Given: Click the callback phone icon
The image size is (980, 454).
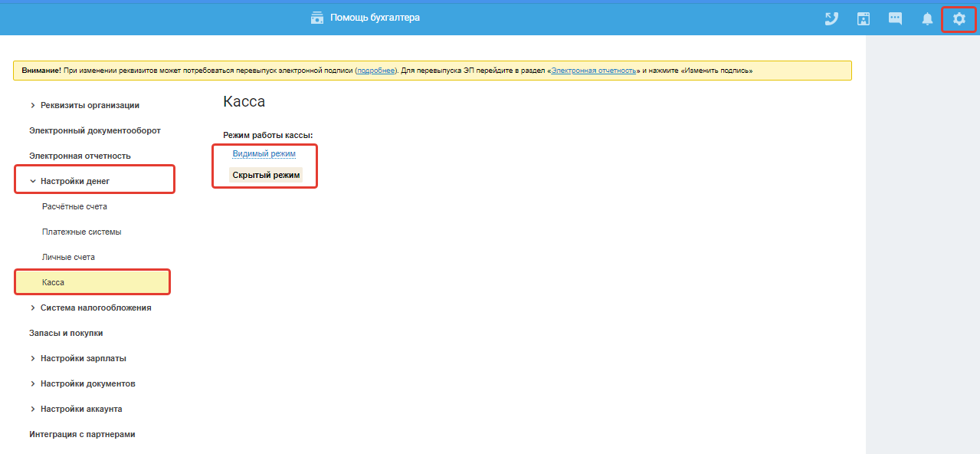Looking at the screenshot, I should (x=831, y=18).
